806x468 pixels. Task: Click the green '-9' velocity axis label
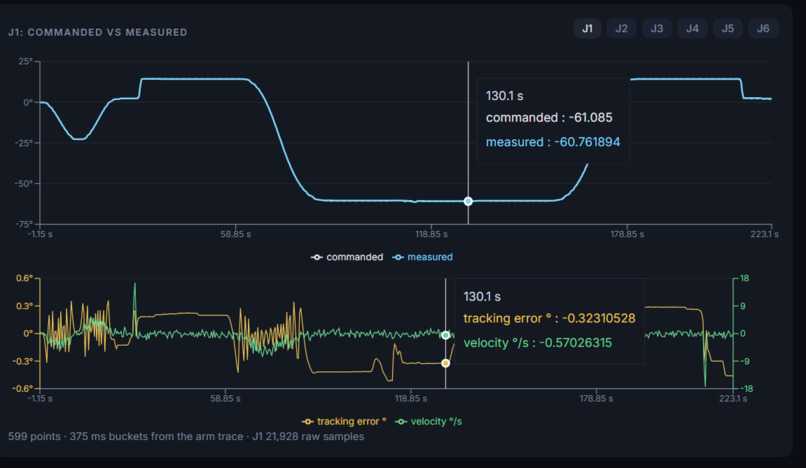tap(744, 361)
